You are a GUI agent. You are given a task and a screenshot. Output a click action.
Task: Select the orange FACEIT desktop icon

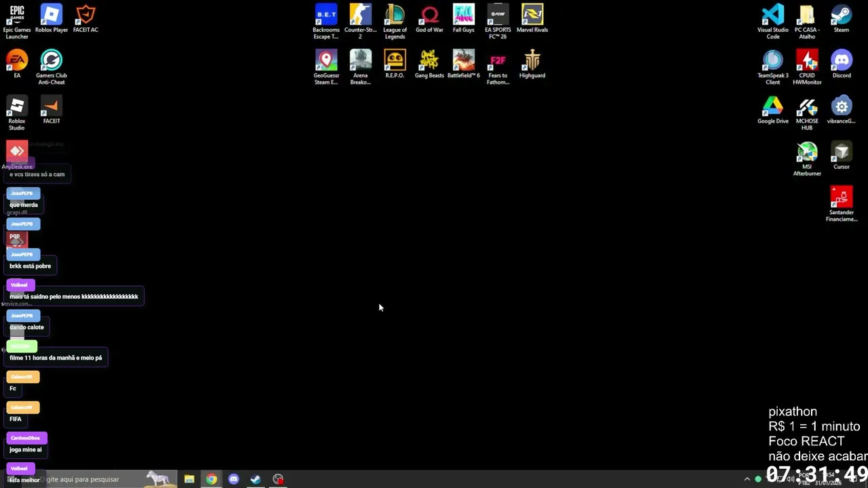point(52,109)
